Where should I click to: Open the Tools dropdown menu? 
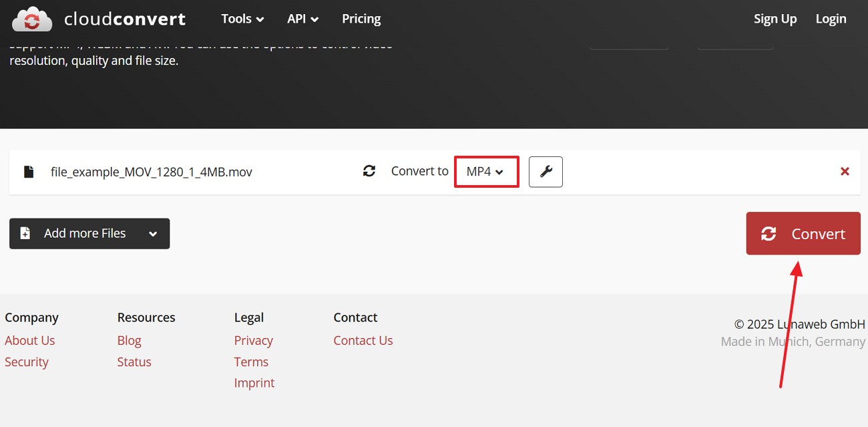(x=242, y=19)
